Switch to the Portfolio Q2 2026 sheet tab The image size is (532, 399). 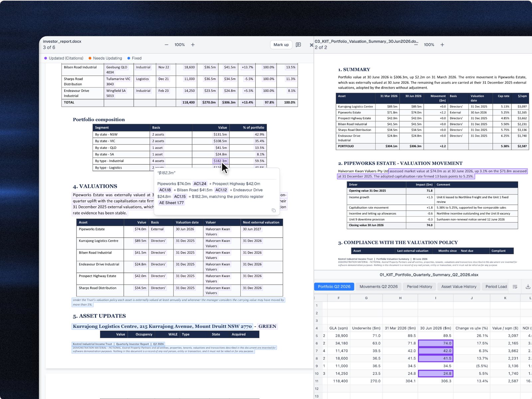click(334, 287)
